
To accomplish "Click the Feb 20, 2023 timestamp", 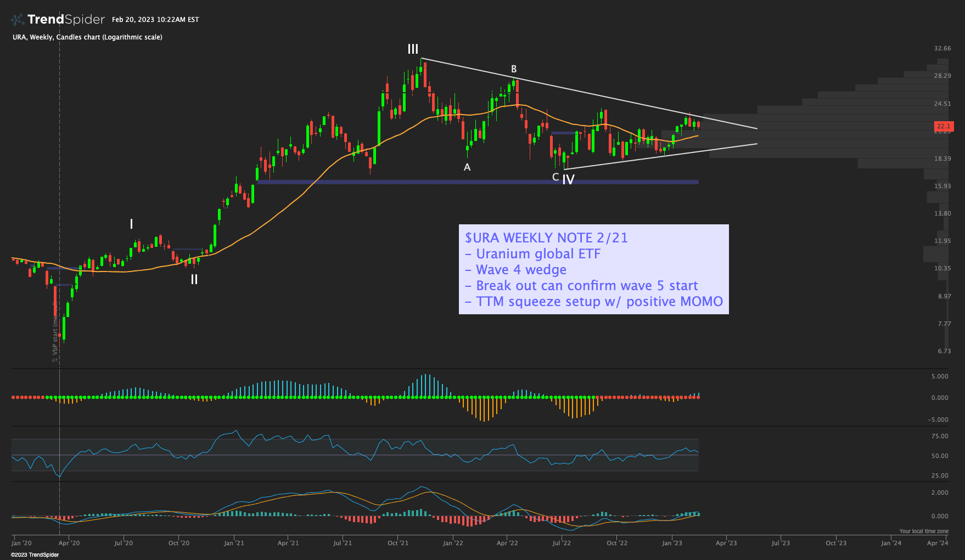I will pos(155,20).
